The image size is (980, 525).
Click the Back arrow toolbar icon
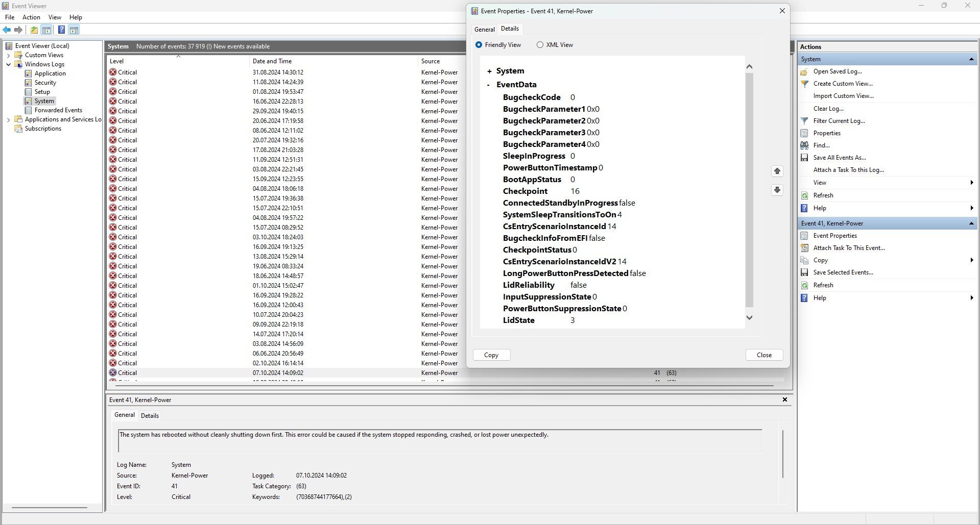[x=7, y=30]
